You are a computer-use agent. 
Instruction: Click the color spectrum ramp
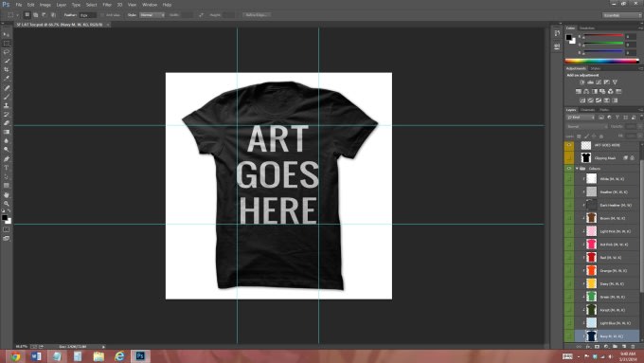tap(602, 61)
